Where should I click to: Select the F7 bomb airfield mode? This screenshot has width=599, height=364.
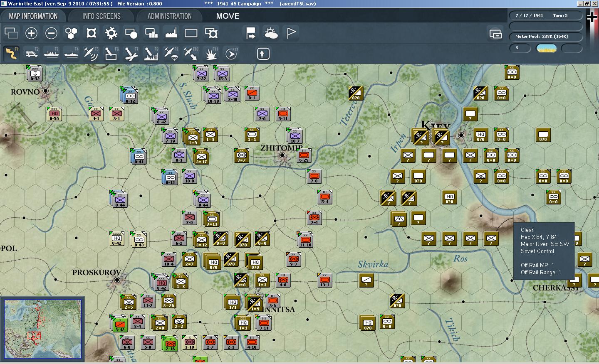click(x=131, y=54)
